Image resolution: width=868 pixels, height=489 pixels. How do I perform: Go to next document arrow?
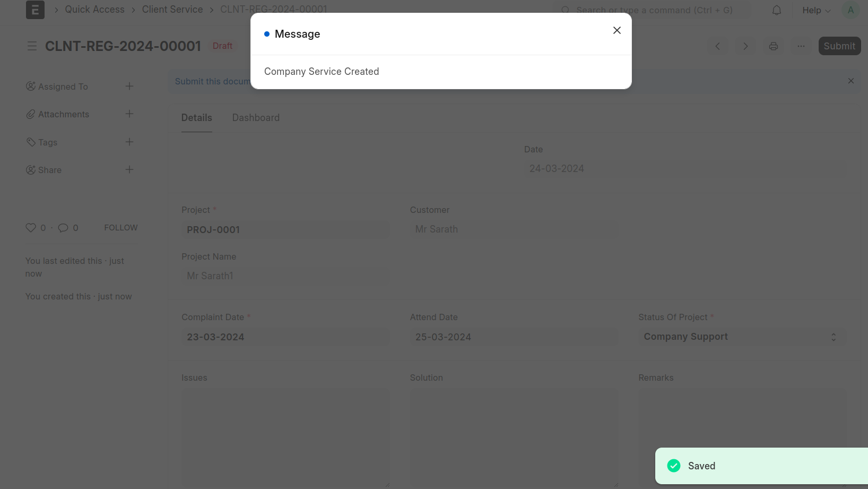(x=745, y=46)
